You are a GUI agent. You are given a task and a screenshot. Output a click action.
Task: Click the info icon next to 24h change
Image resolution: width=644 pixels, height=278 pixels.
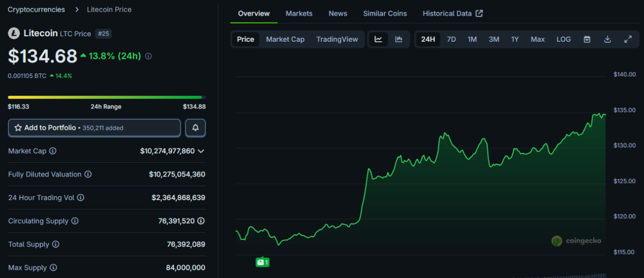pos(148,56)
